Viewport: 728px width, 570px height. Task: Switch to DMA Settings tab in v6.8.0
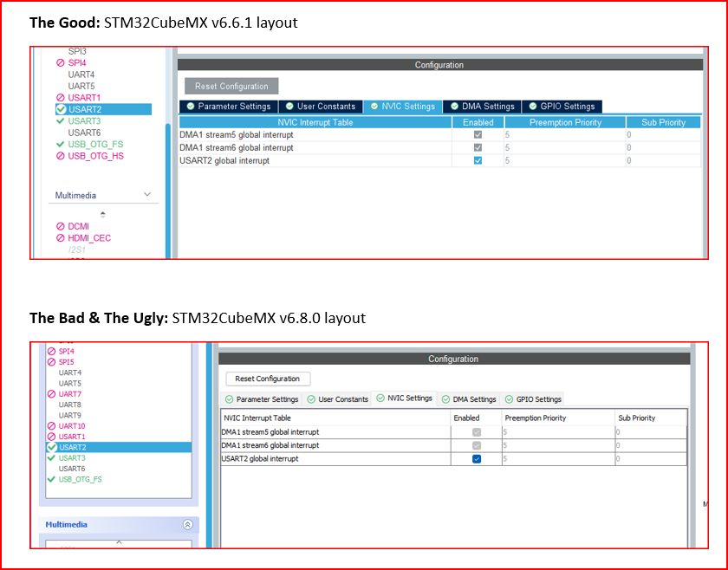pyautogui.click(x=469, y=399)
